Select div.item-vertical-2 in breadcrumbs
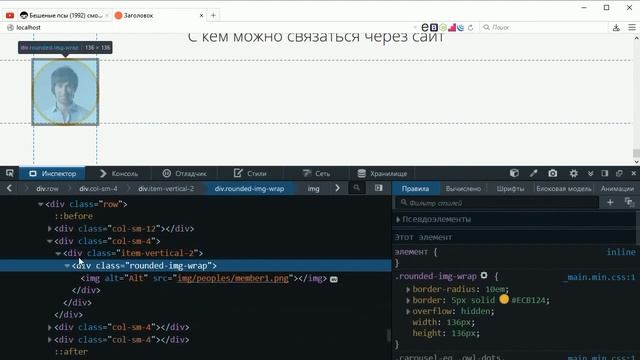The image size is (640, 360). click(166, 189)
